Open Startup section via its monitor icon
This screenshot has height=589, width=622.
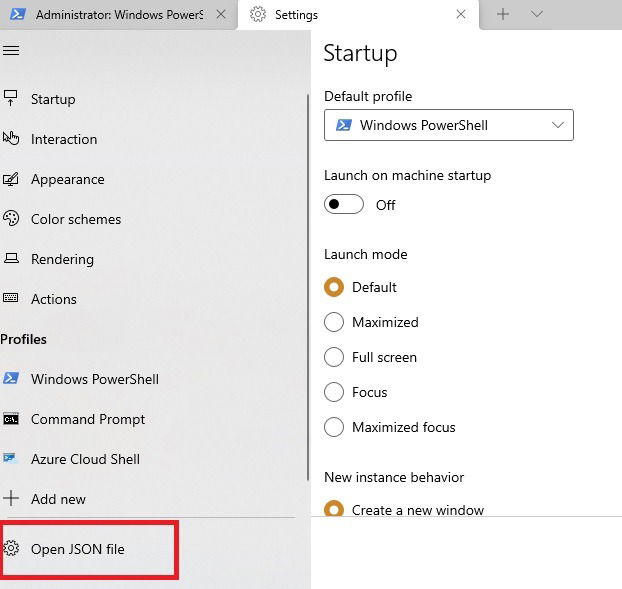11,98
